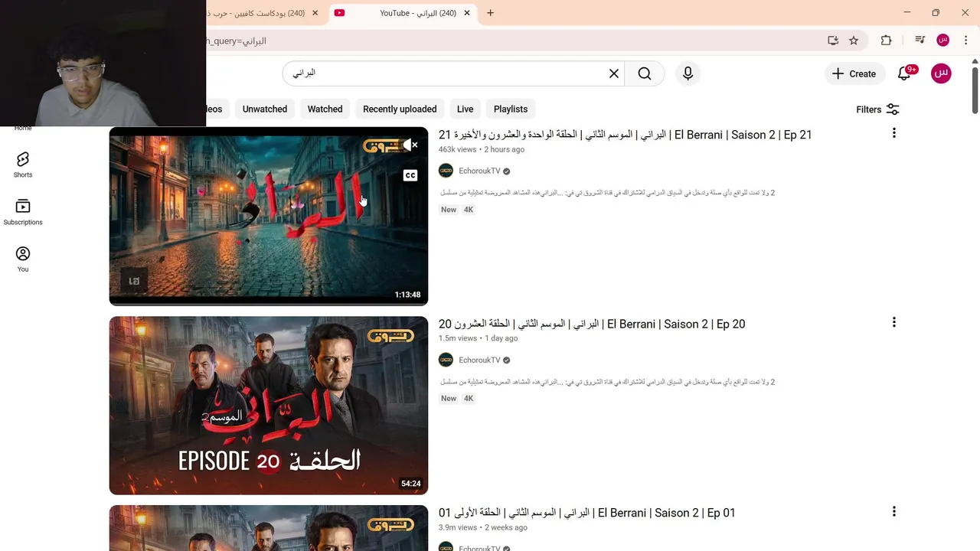Open a new browser tab
The height and width of the screenshot is (551, 980).
point(490,13)
